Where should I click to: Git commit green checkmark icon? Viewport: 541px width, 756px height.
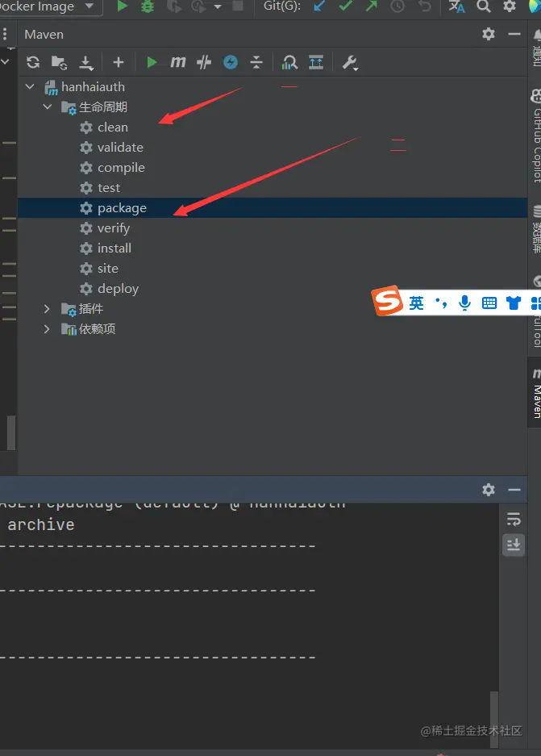click(x=345, y=6)
